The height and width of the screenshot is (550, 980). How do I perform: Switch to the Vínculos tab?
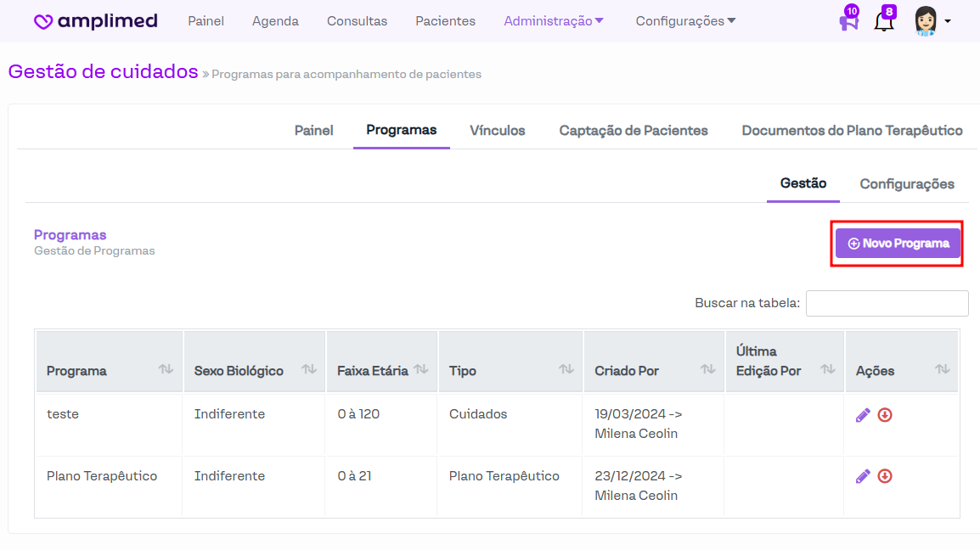tap(498, 131)
